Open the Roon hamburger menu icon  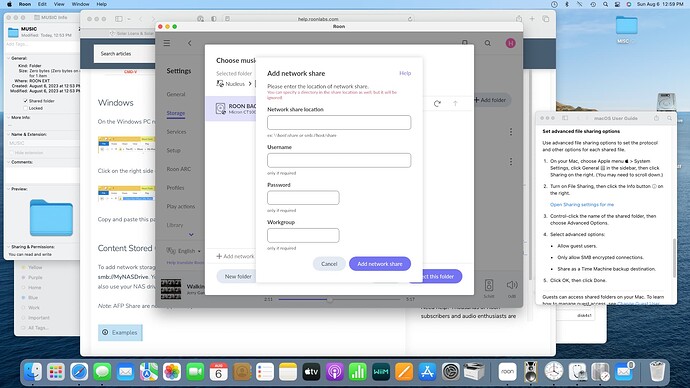[167, 43]
